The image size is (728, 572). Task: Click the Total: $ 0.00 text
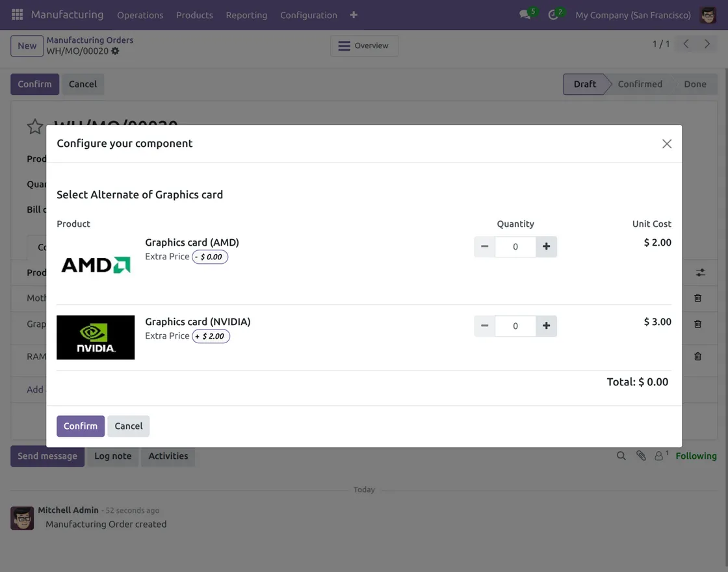[x=638, y=382]
